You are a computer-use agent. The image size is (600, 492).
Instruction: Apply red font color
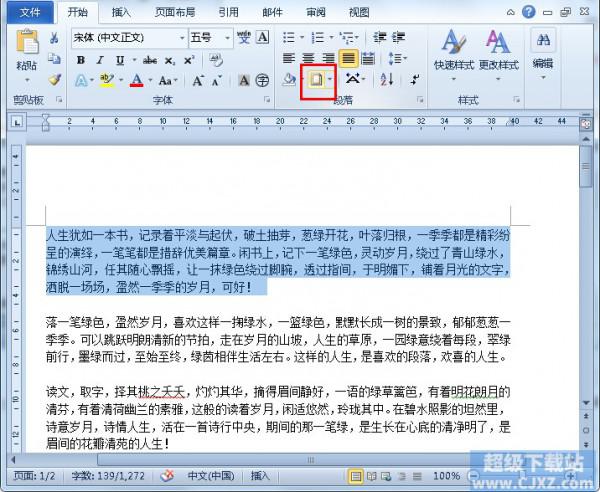(137, 80)
